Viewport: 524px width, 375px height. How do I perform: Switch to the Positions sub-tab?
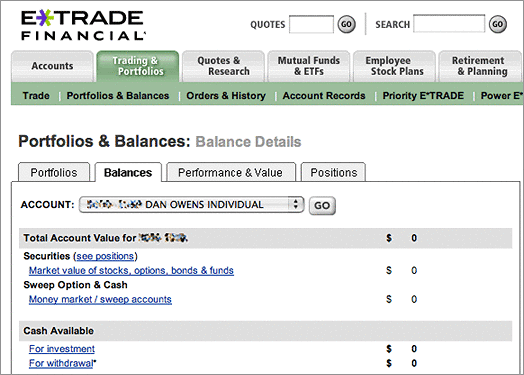(x=334, y=172)
